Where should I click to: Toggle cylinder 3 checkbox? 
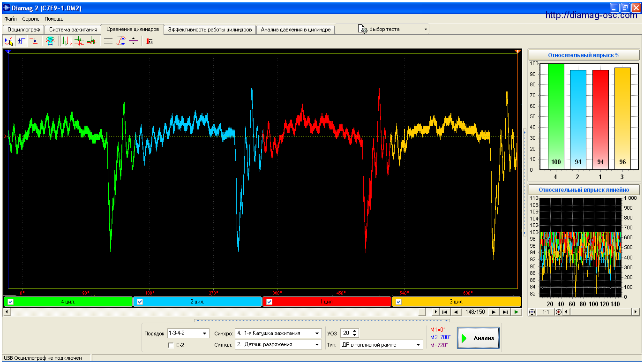click(x=399, y=302)
